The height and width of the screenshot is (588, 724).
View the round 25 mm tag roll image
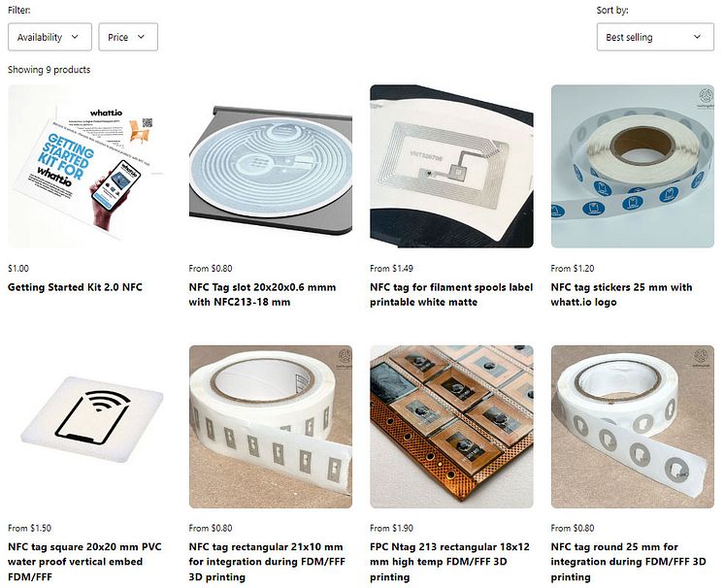pyautogui.click(x=633, y=427)
